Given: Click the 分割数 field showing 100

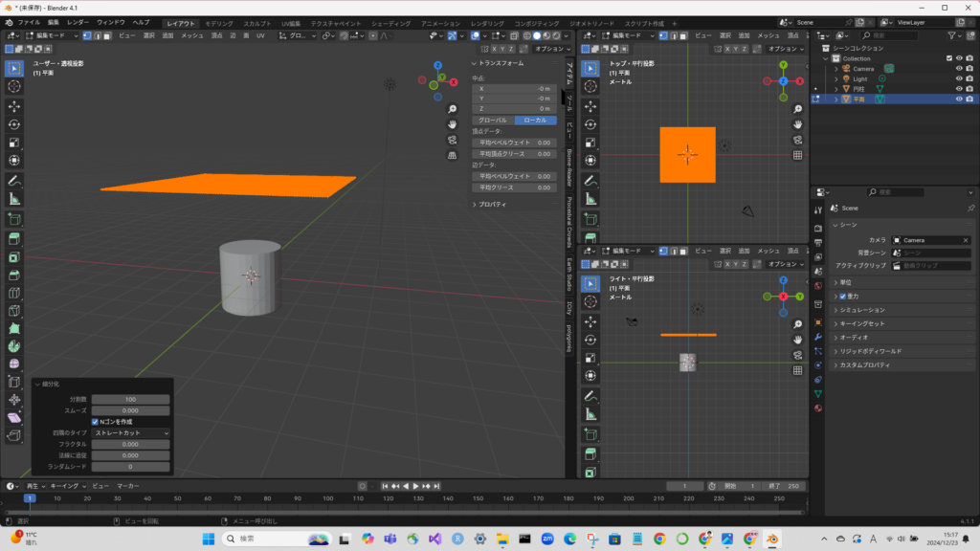Looking at the screenshot, I should [x=131, y=399].
